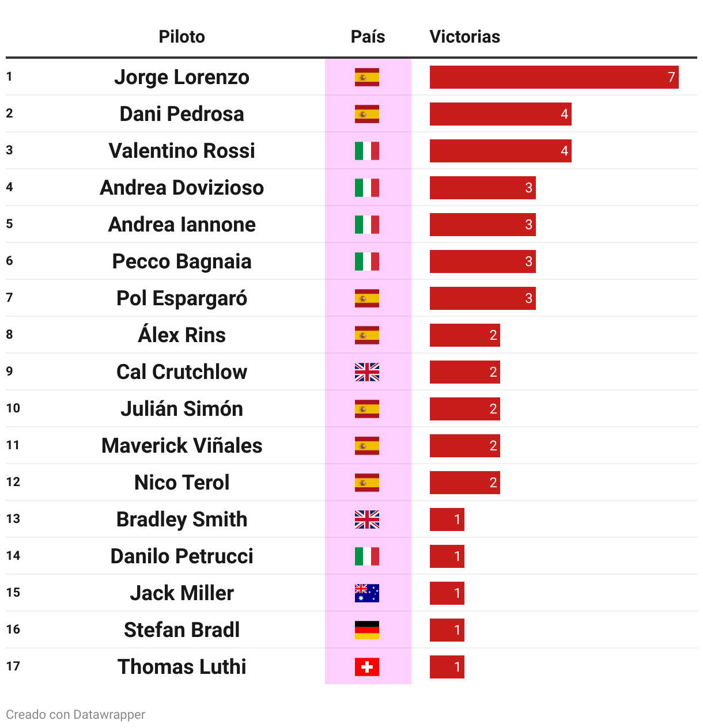
Task: Click the Spain flag beside Nico Terol
Action: coord(367,483)
